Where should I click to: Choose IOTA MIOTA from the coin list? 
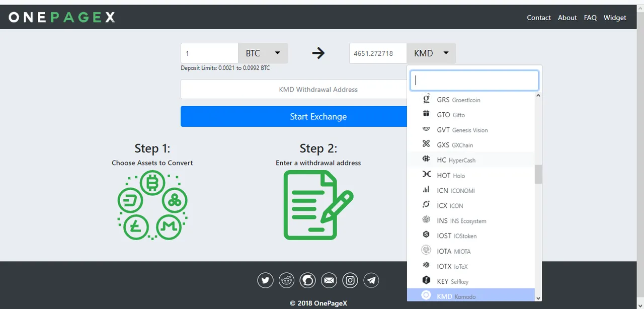click(470, 251)
